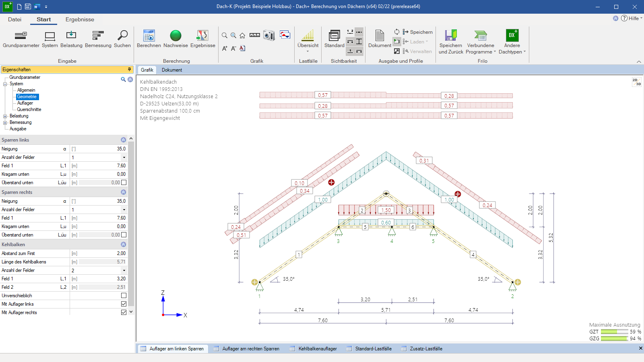
Task: Click the result graphics picture icon
Action: pos(285,35)
